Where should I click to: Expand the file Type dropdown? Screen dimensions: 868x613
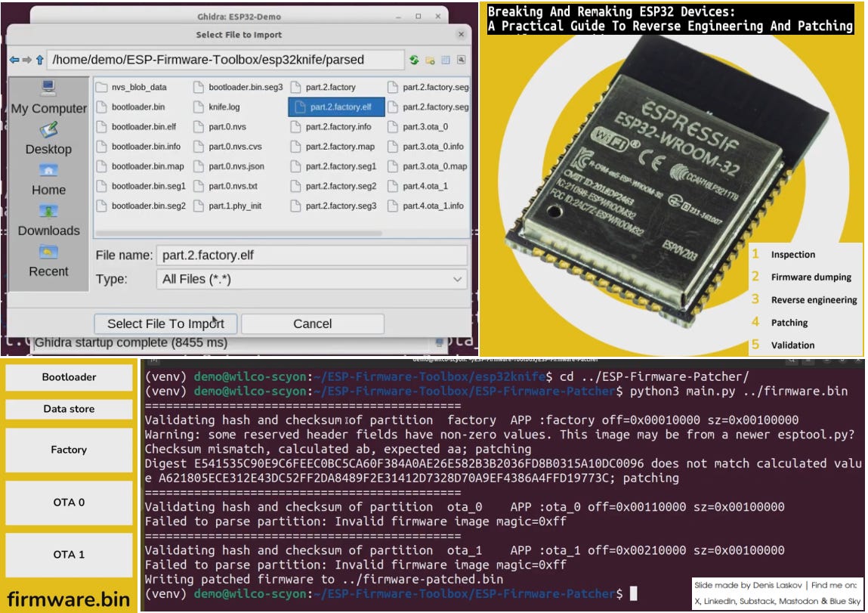[x=312, y=279]
